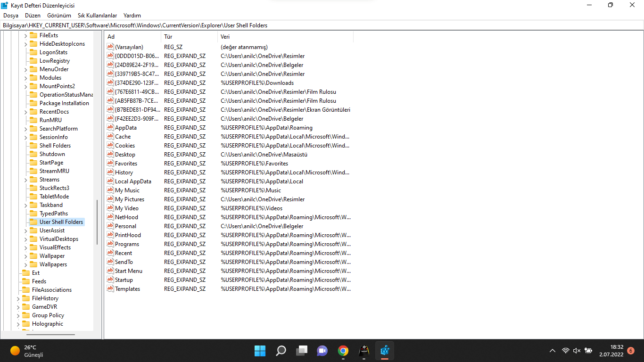The width and height of the screenshot is (644, 362).
Task: Select the Shutdown key
Action: point(52,154)
